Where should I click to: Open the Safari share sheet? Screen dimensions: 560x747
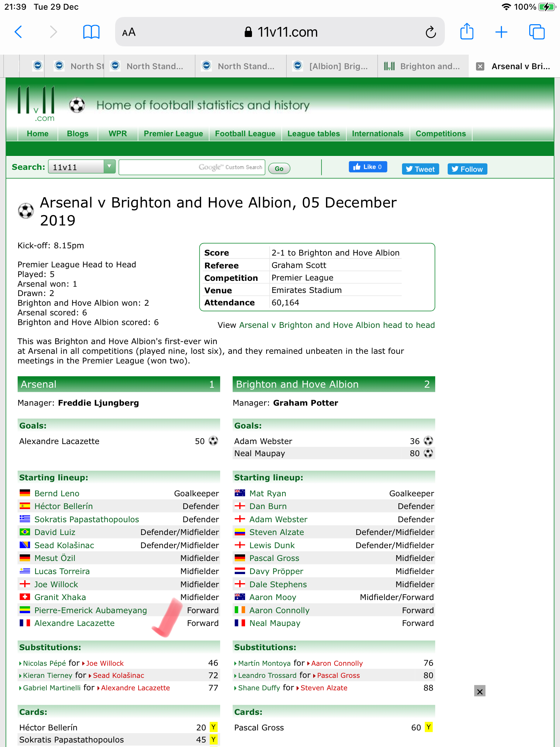point(467,31)
